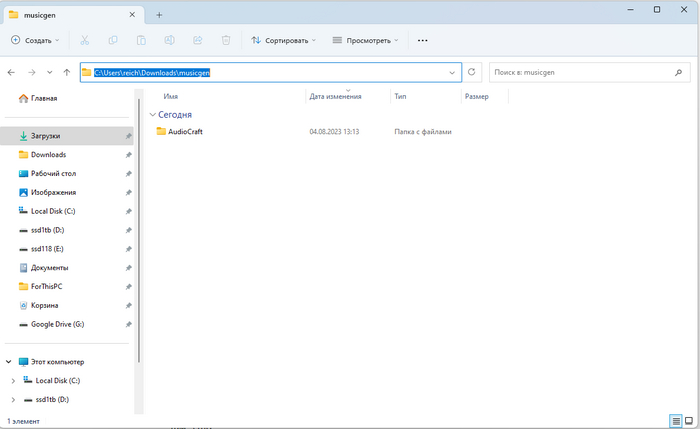Switch to details view in status bar

click(675, 422)
